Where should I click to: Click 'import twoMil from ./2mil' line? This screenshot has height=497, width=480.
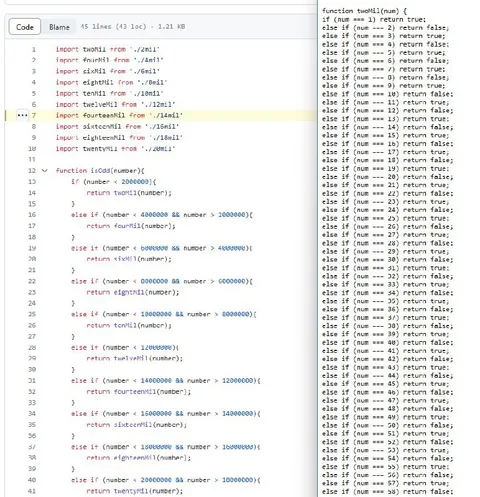click(x=108, y=49)
